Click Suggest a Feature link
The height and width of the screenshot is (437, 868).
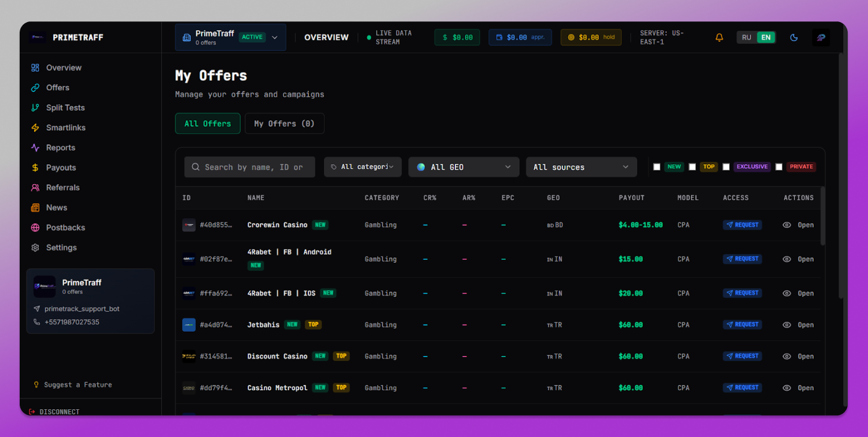[73, 384]
